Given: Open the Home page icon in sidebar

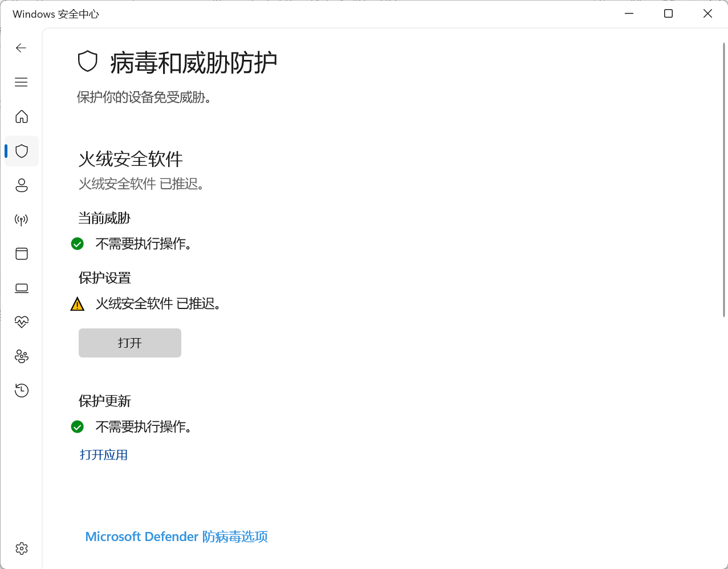Looking at the screenshot, I should (x=22, y=116).
